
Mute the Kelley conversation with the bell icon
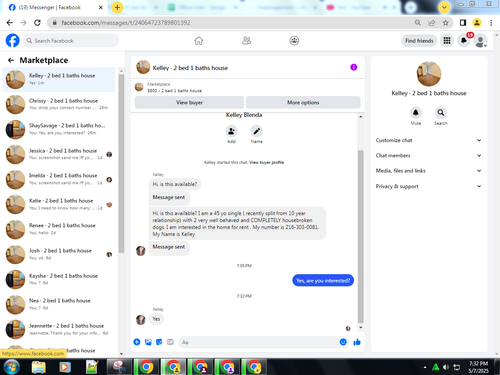pyautogui.click(x=416, y=113)
